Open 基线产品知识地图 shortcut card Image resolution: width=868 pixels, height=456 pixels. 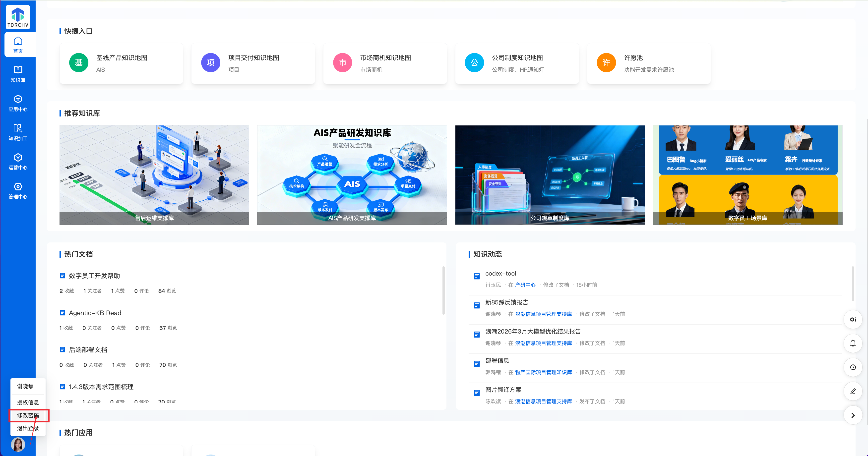[121, 63]
